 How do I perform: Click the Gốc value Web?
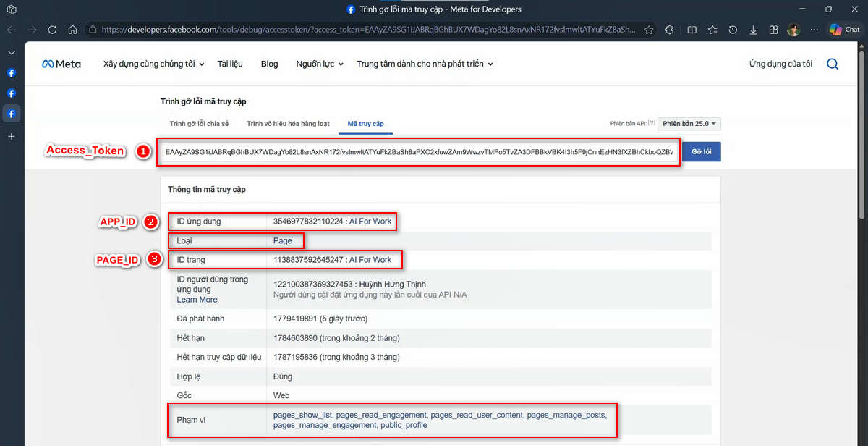coord(281,395)
